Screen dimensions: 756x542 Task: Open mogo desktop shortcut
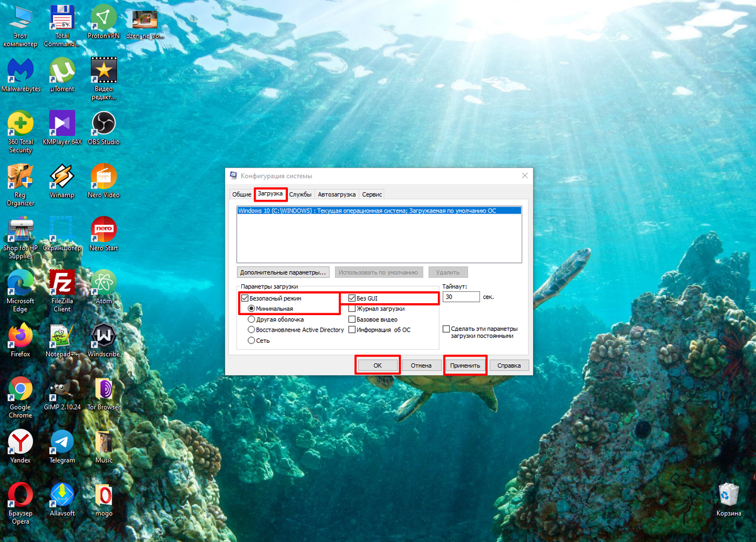[103, 499]
